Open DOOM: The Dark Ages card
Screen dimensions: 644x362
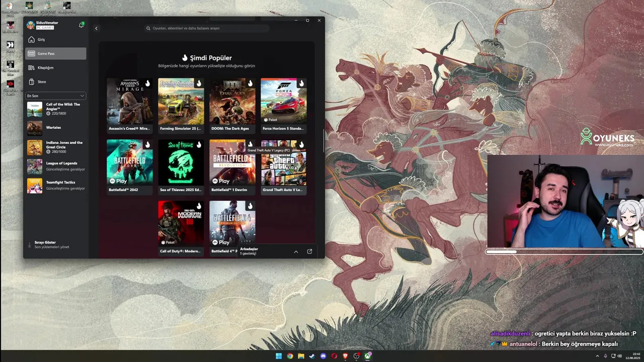pyautogui.click(x=232, y=105)
